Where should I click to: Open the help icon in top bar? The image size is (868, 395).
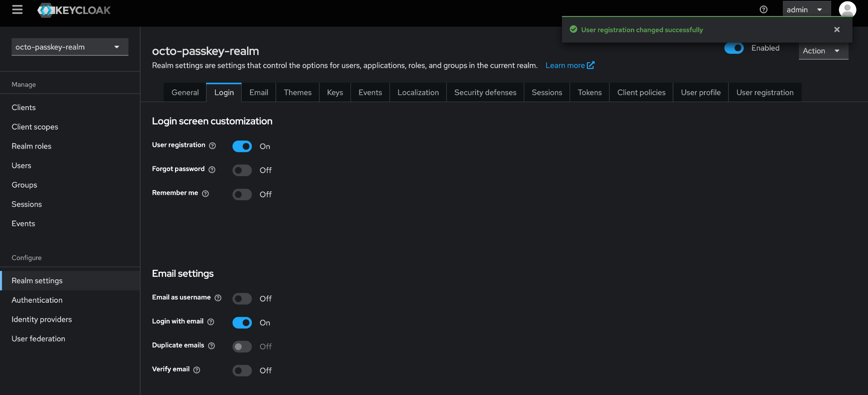coord(763,10)
